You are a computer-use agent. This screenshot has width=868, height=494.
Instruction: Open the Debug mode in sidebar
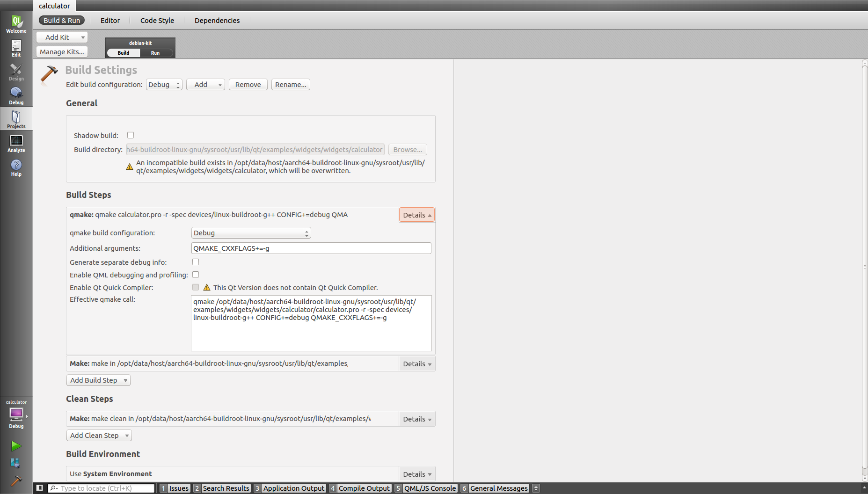(x=16, y=96)
